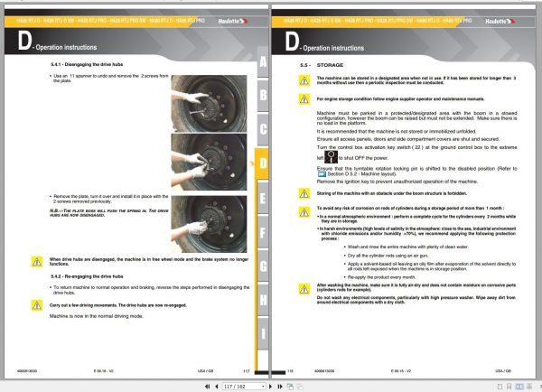
Task: Click warning icon beside engine storage condition note
Action: (x=304, y=99)
